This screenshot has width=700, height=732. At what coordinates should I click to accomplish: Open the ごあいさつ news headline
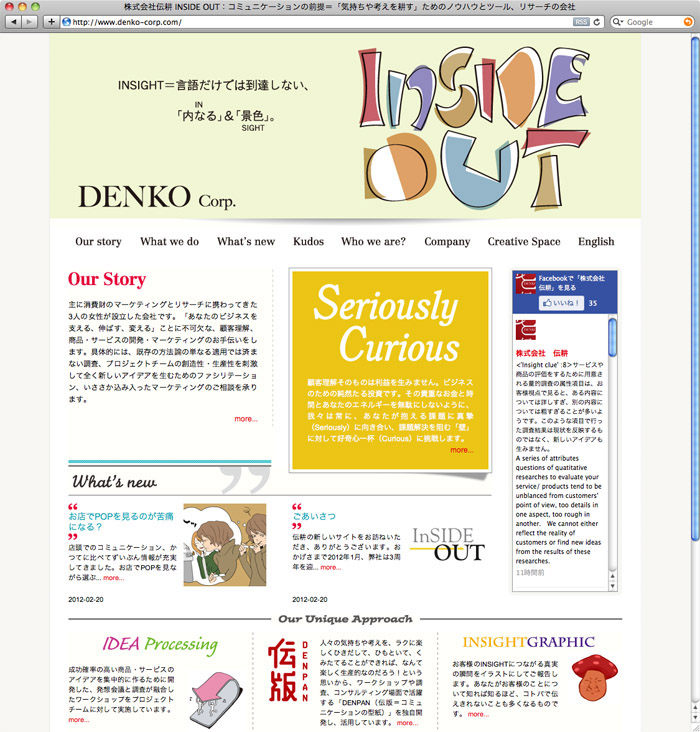pyautogui.click(x=314, y=516)
